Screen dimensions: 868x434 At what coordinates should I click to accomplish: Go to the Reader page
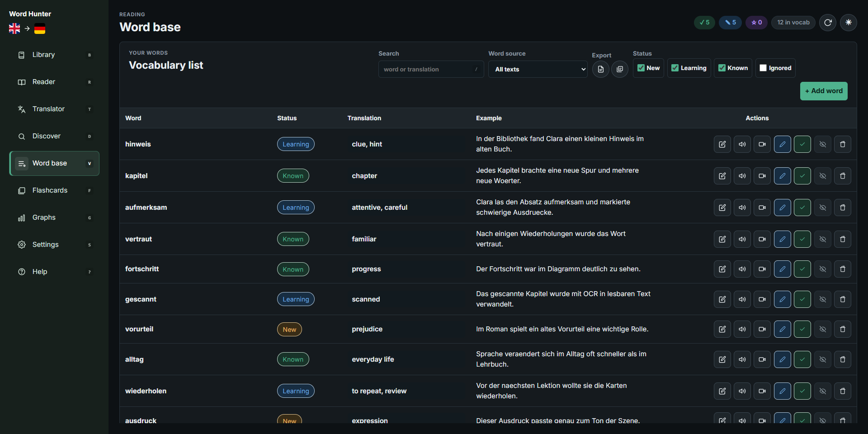[54, 82]
